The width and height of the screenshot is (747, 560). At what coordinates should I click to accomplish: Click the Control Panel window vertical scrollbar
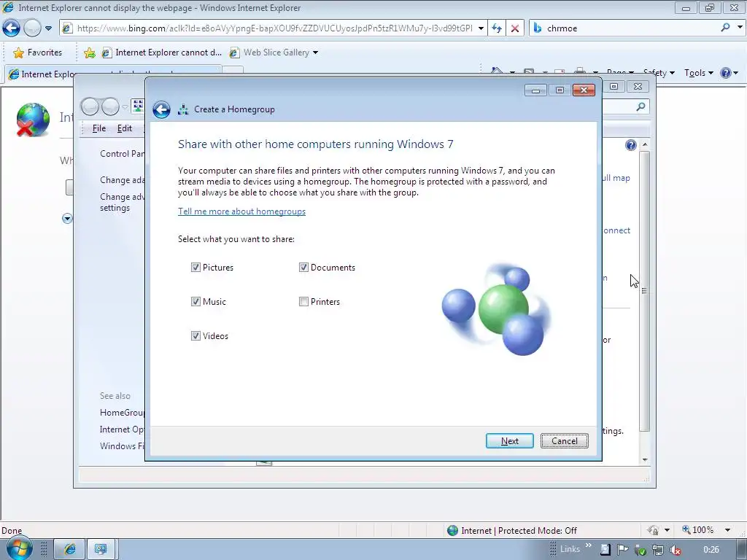[x=644, y=290]
